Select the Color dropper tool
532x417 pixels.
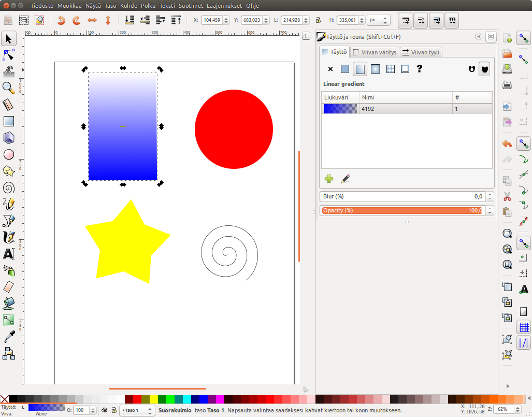point(8,337)
